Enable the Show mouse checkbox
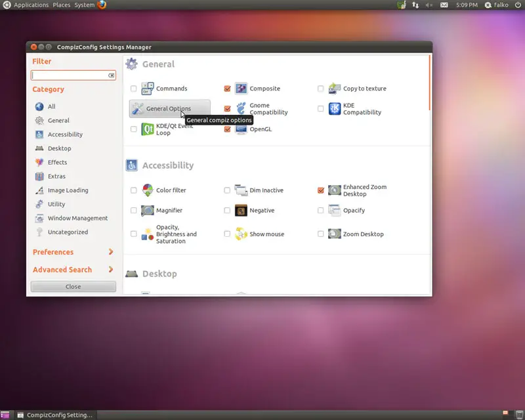 point(227,234)
